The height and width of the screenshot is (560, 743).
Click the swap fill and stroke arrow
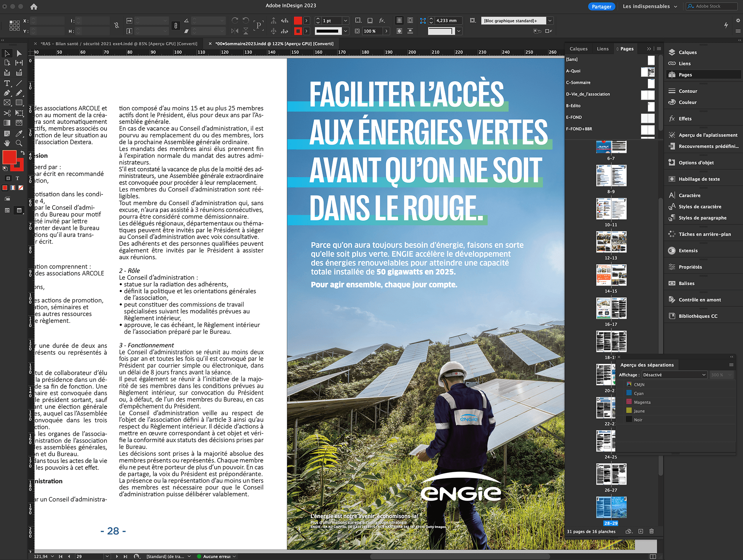pos(22,153)
